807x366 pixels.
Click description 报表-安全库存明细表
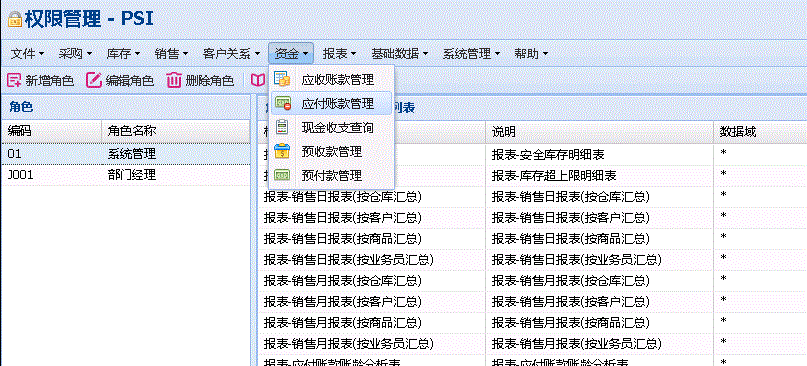coord(548,154)
